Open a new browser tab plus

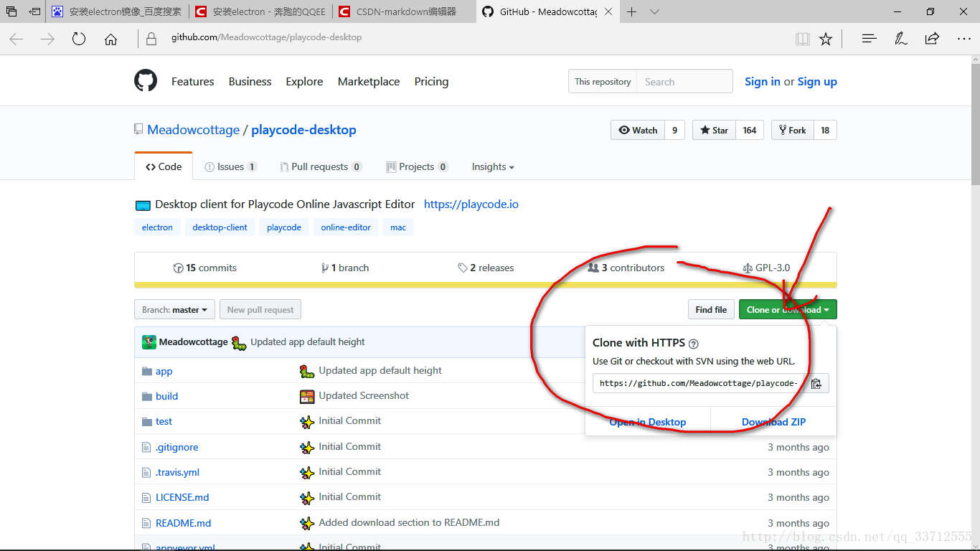pos(631,11)
